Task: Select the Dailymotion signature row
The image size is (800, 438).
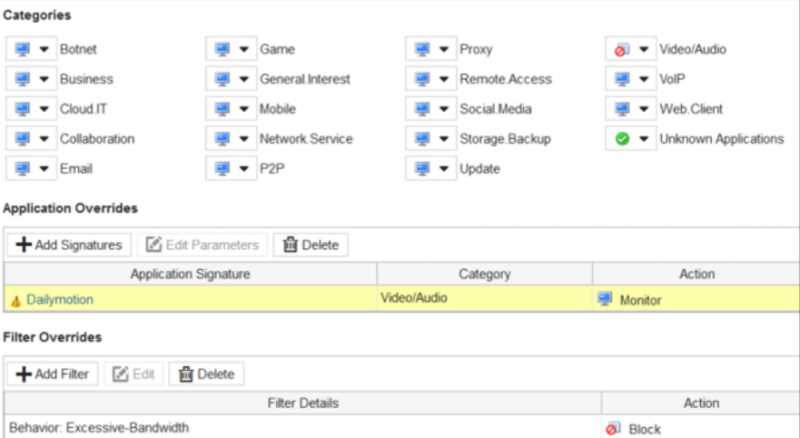Action: click(x=190, y=299)
